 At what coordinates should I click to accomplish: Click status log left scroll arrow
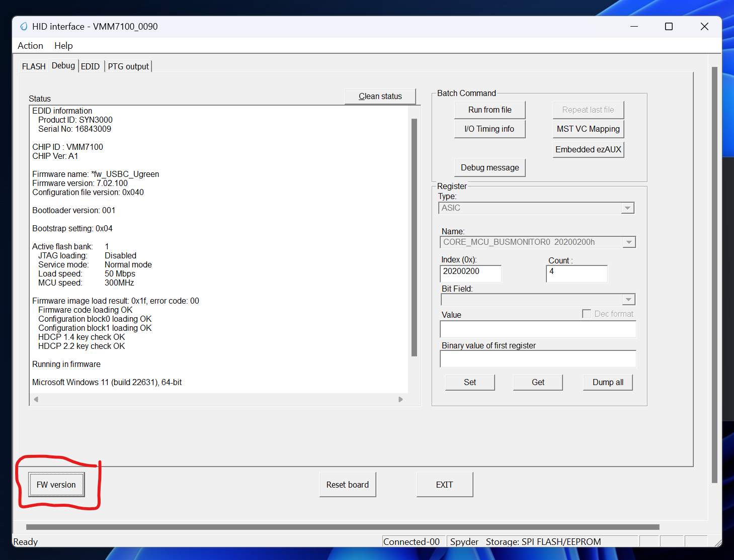[36, 399]
